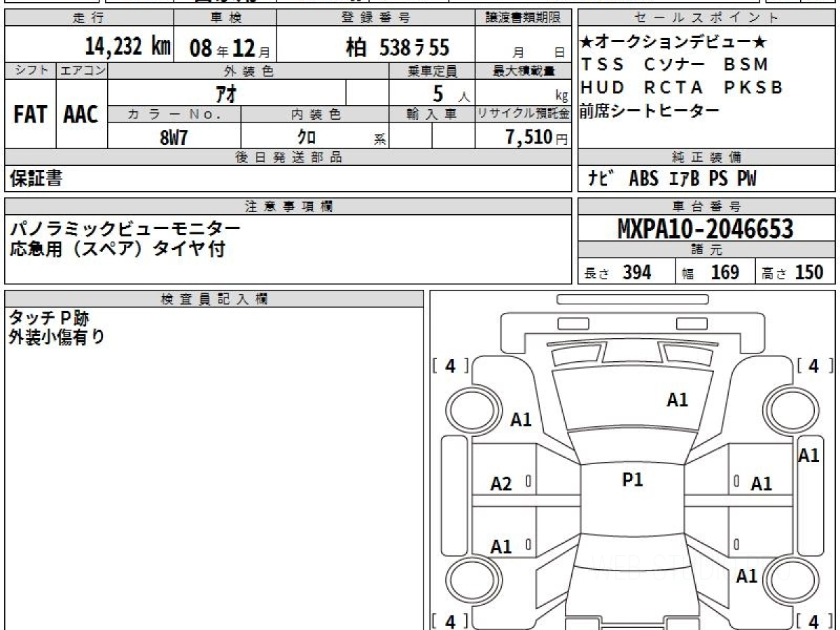
Task: Click the 走行 header cell
Action: (x=88, y=18)
